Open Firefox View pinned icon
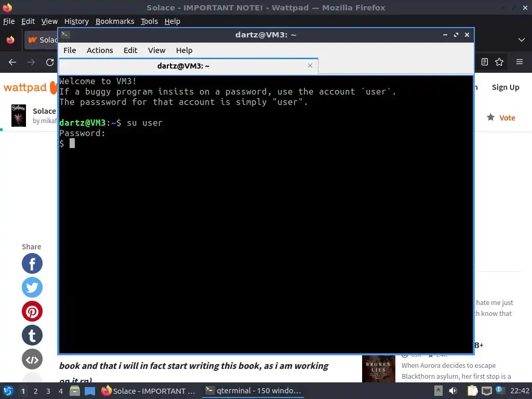 pos(10,39)
